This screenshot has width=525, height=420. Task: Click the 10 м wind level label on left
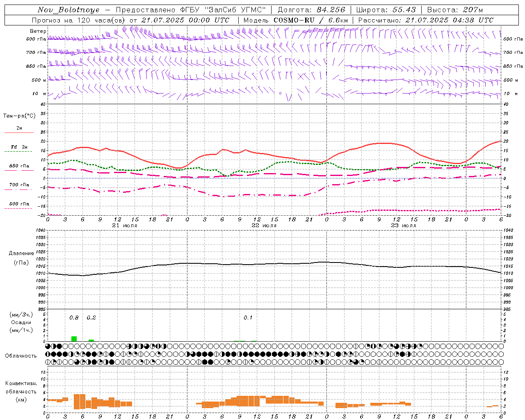tap(39, 94)
